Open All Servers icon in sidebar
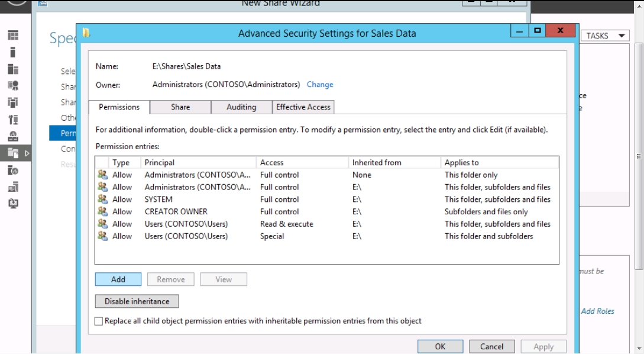644x354 pixels. pyautogui.click(x=13, y=69)
